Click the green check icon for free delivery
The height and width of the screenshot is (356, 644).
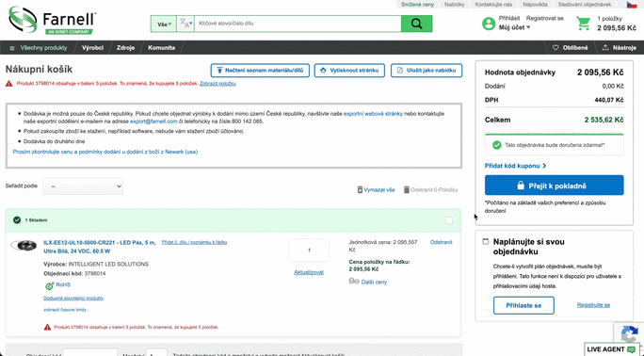coord(496,145)
